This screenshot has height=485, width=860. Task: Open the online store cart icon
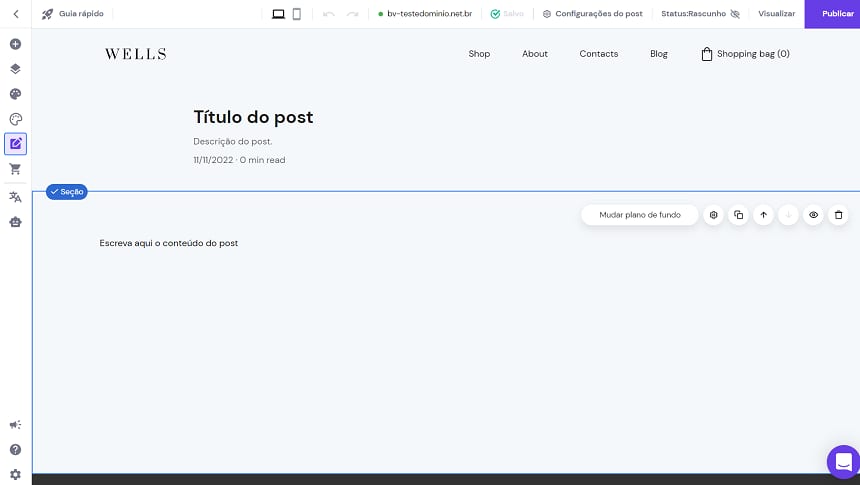15,169
